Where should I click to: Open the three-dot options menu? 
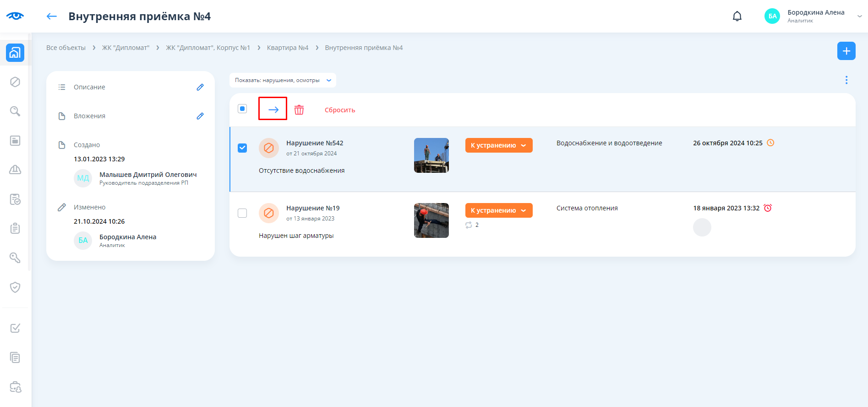tap(846, 80)
